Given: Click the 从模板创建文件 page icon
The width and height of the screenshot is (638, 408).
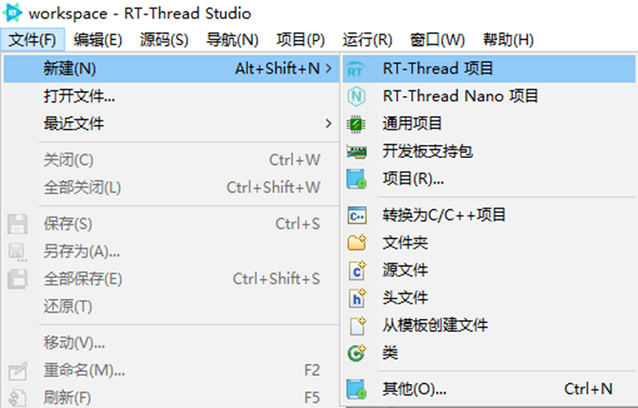Looking at the screenshot, I should coord(357,325).
